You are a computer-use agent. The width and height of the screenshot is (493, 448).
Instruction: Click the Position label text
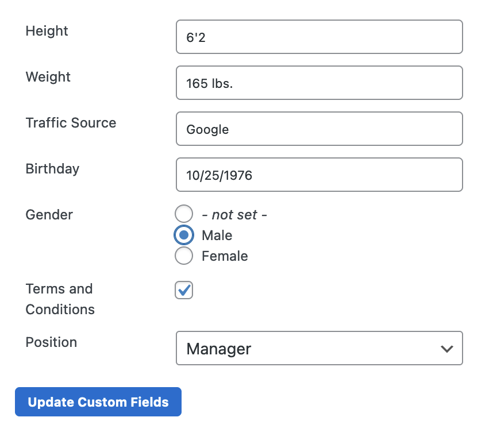coord(51,342)
